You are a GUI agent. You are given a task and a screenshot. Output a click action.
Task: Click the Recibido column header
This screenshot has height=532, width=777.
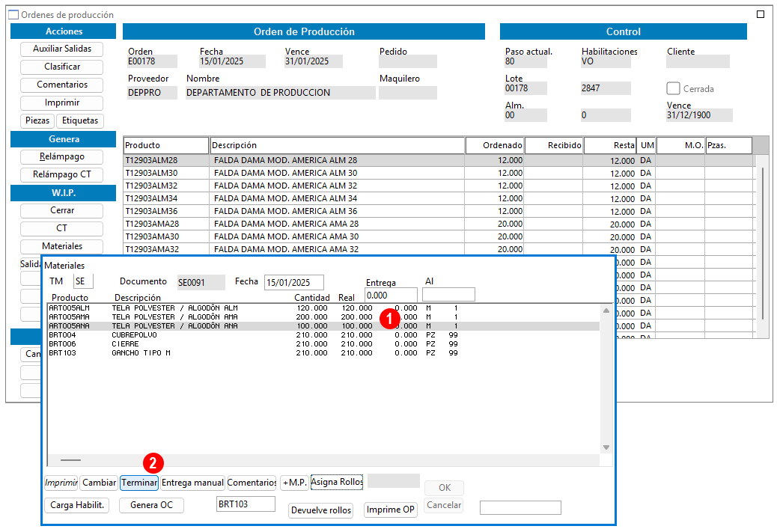[x=554, y=146]
